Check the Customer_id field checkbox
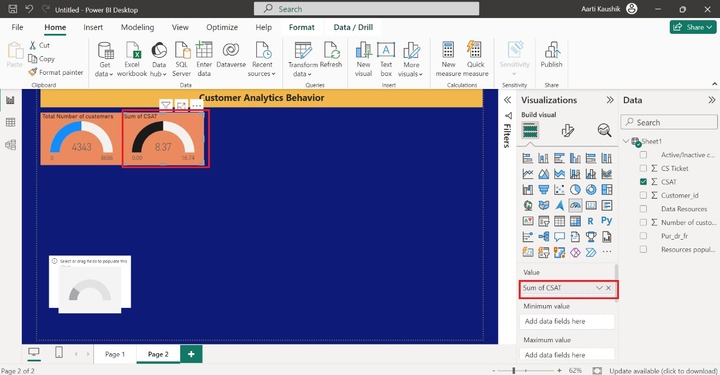 pyautogui.click(x=643, y=195)
